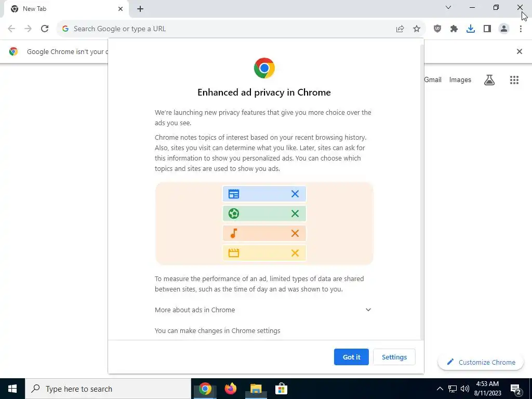Screen dimensions: 532x399
Task: Bookmark this tab with the star icon
Action: click(417, 29)
